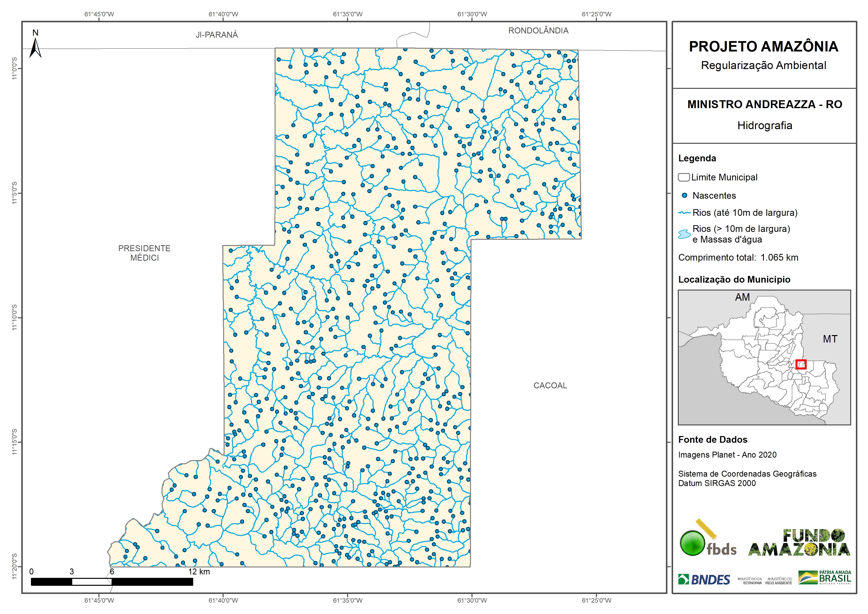Click the north arrow compass icon
Image resolution: width=868 pixels, height=614 pixels.
coord(35,47)
